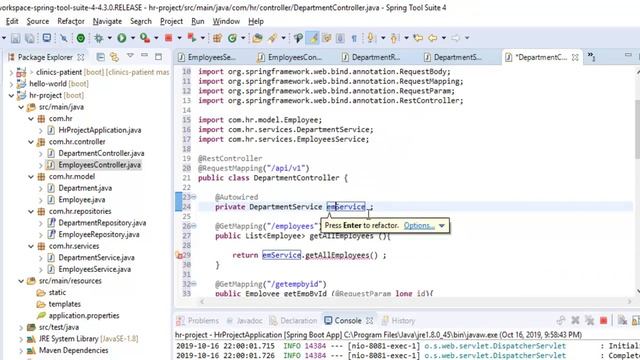Toggle Word Wrap in the toolbar
Viewport: 640px width, 360px height.
[x=327, y=38]
